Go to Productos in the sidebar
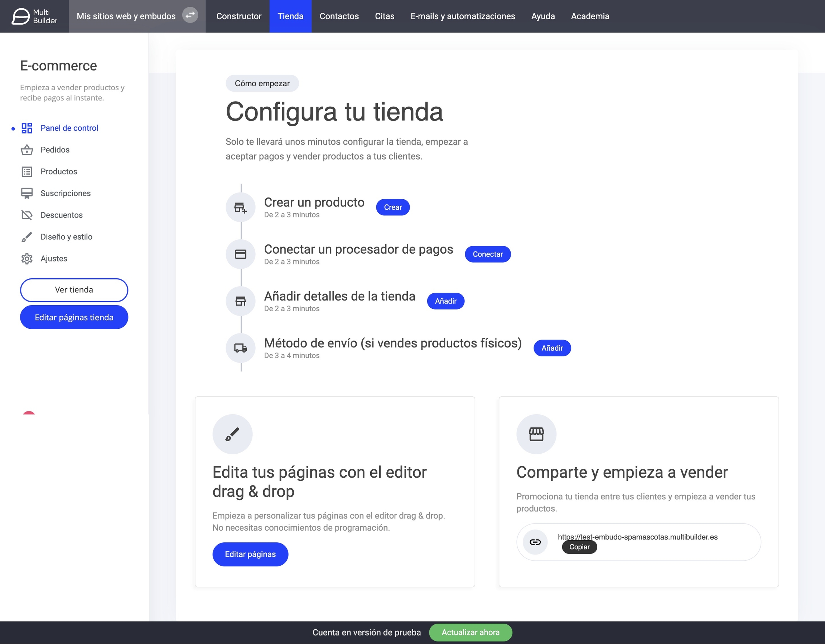Screen dimensions: 825x644 coord(59,171)
